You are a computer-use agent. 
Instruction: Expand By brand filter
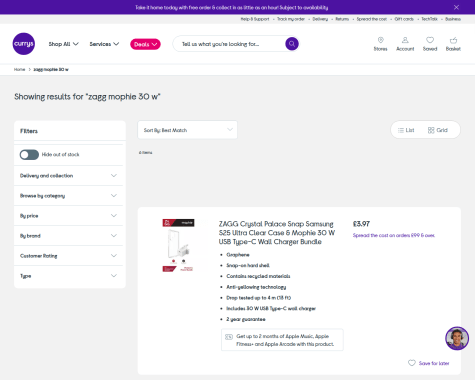point(68,236)
